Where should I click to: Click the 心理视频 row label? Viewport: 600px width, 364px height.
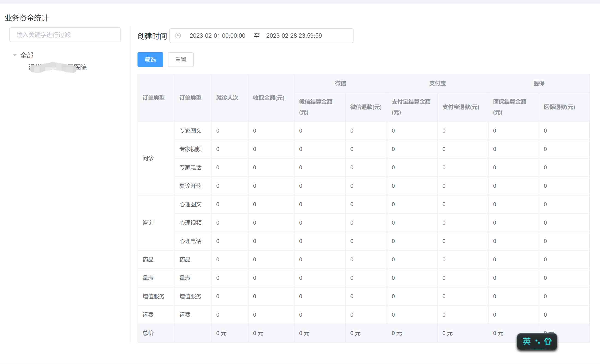click(x=190, y=223)
